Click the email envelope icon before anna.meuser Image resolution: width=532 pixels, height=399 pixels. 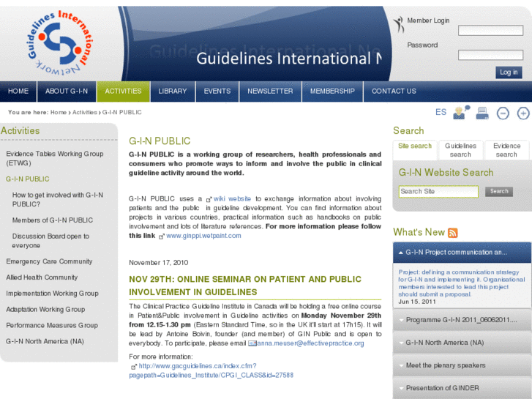(x=252, y=343)
